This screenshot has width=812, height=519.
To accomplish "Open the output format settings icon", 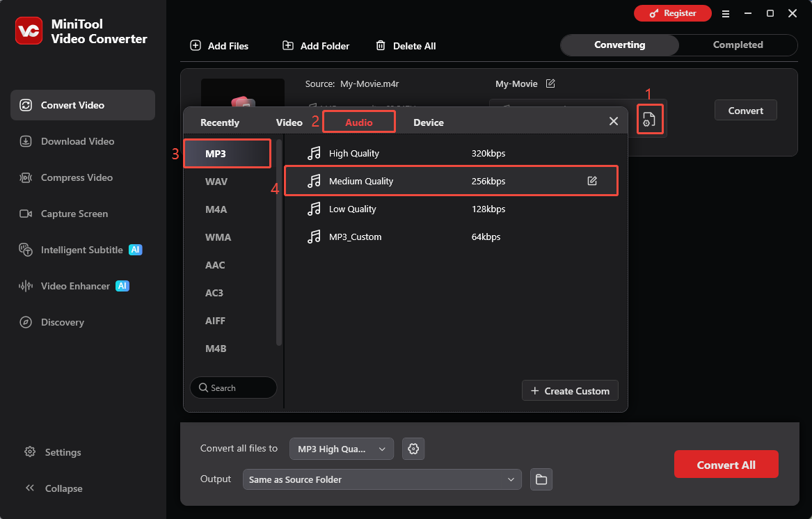I will 649,119.
